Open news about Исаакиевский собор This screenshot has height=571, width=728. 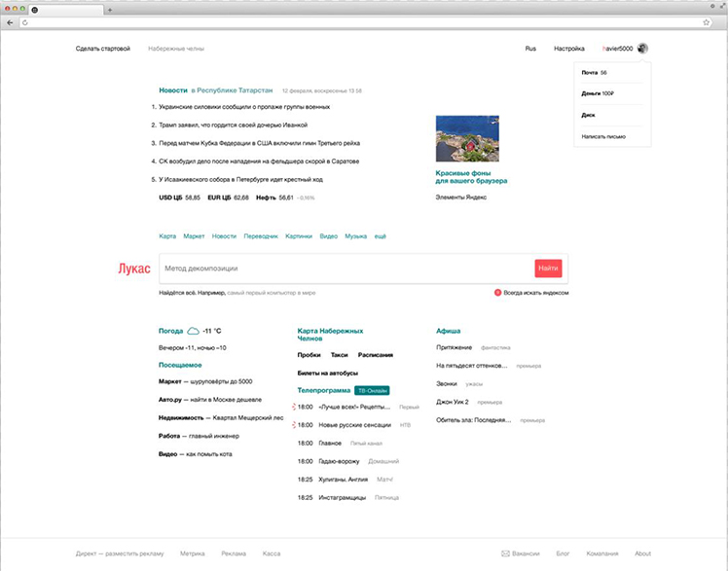coord(241,179)
